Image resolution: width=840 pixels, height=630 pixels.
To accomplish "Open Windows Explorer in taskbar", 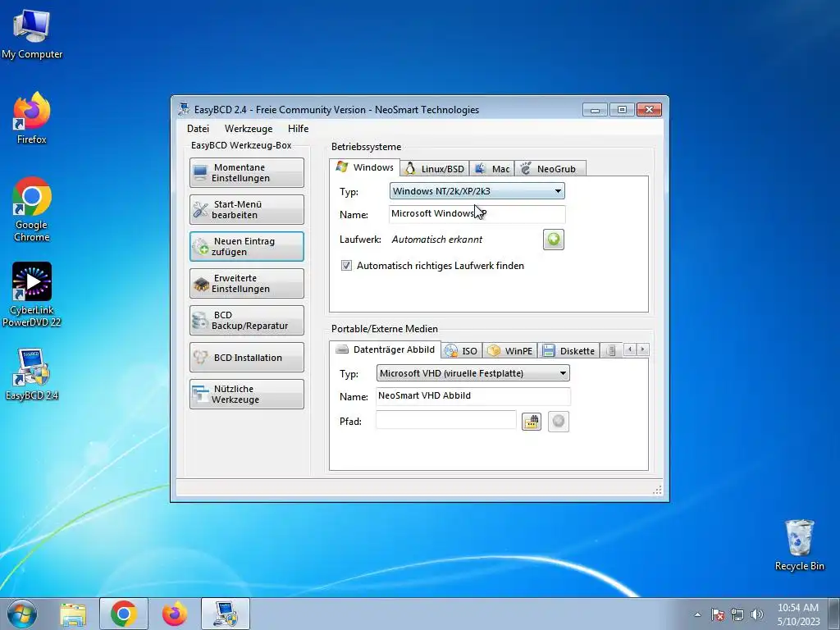I will tap(73, 614).
